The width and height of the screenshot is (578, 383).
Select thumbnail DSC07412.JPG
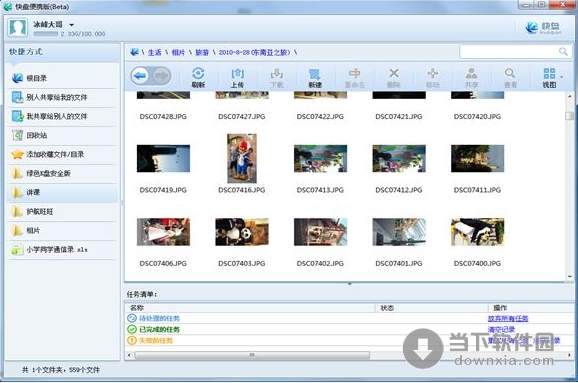coord(399,159)
